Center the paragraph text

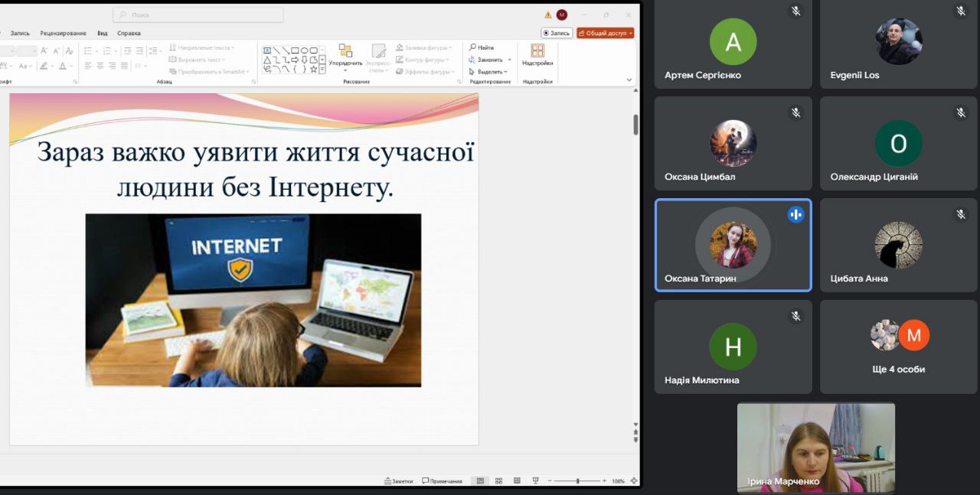pos(100,65)
